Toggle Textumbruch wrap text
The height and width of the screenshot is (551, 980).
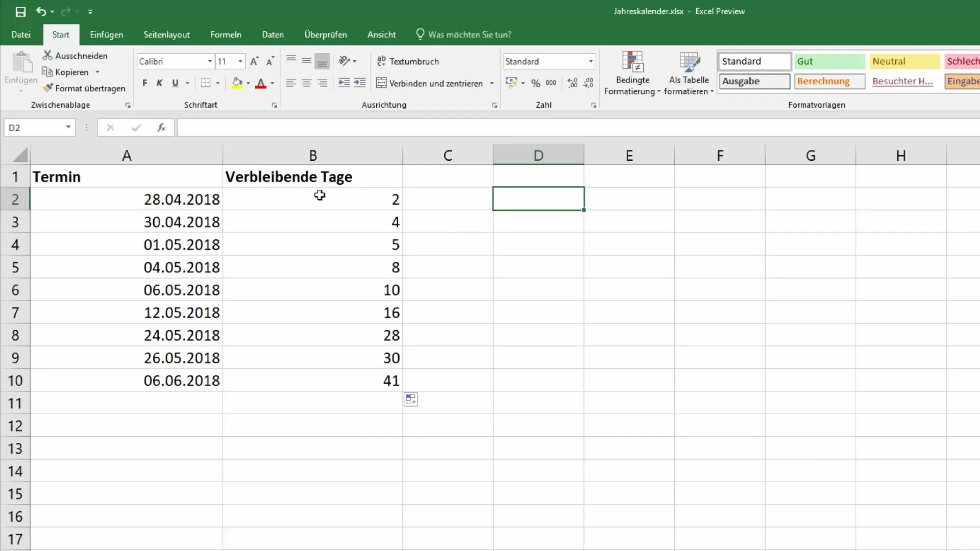click(408, 61)
